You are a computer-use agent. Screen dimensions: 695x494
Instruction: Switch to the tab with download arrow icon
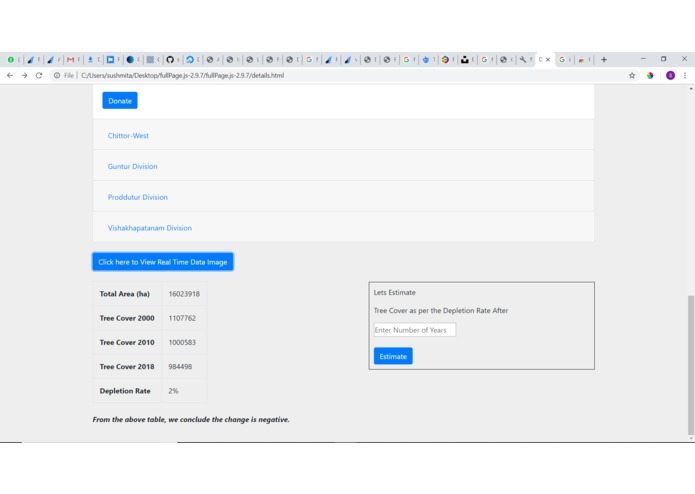(x=90, y=59)
